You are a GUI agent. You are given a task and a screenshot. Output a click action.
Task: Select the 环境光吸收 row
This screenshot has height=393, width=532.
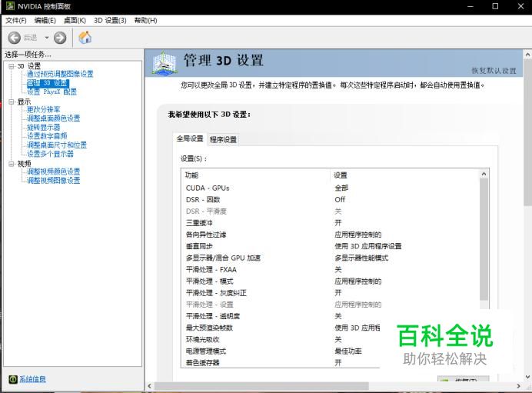coord(281,339)
